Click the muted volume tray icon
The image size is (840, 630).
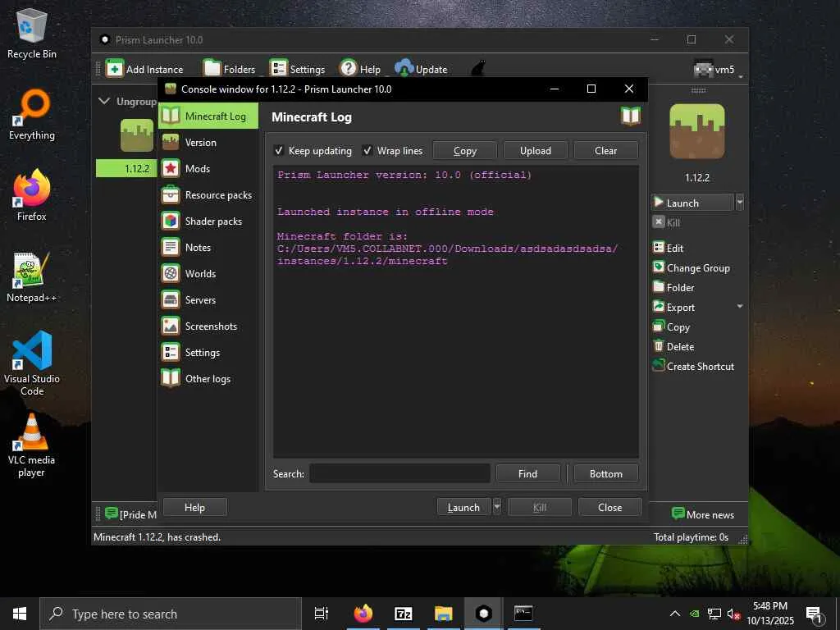coord(733,614)
